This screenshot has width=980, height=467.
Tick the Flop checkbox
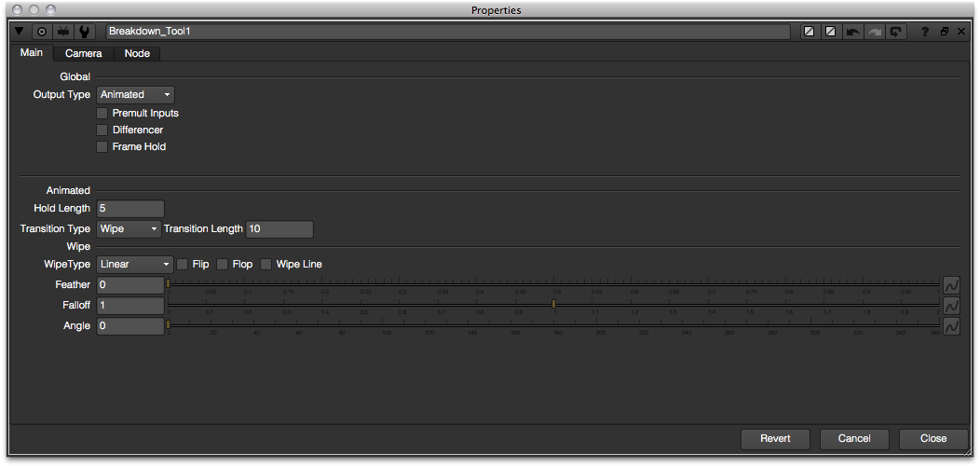[222, 265]
